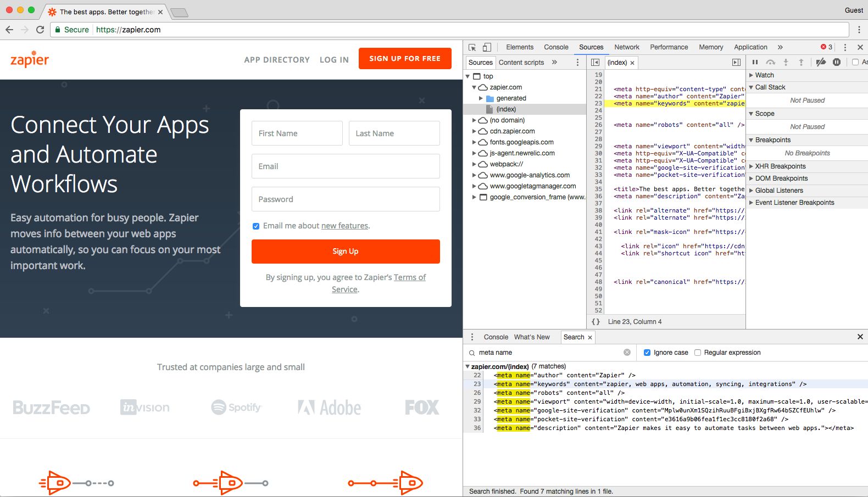Viewport: 868px width, 497px height.
Task: Focus the First Name field
Action: coord(297,133)
